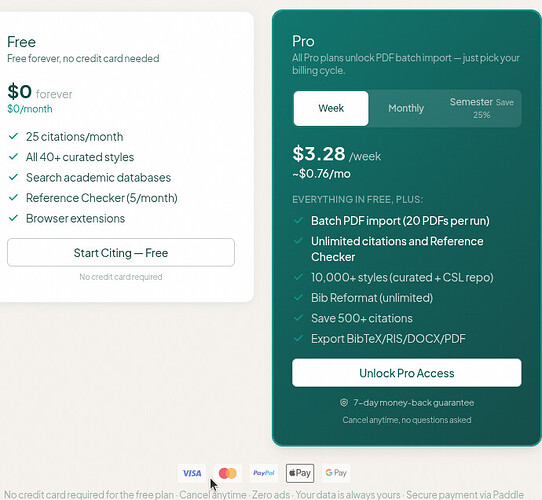Screen dimensions: 542x500
Task: Click the Apple Pay icon
Action: [x=300, y=473]
